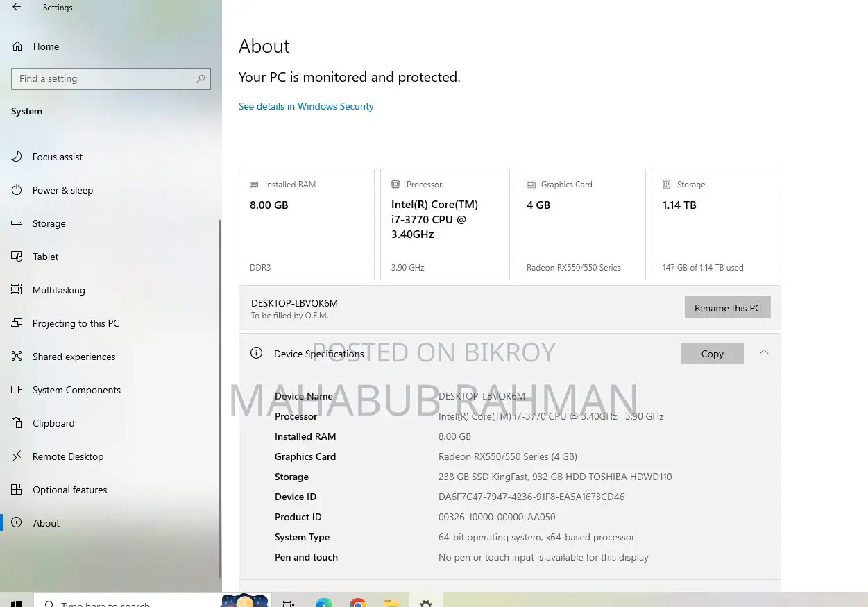Click the Installed RAM row value 8.00 GB

tap(454, 436)
